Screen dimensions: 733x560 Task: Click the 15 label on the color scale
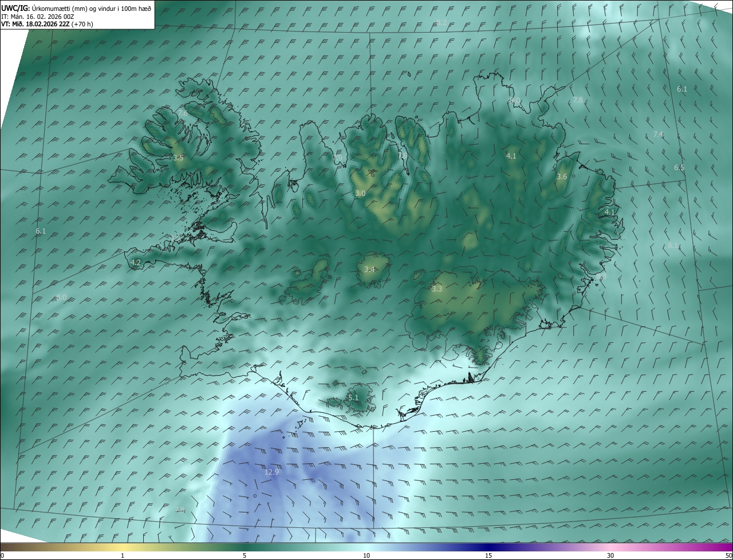pyautogui.click(x=488, y=555)
